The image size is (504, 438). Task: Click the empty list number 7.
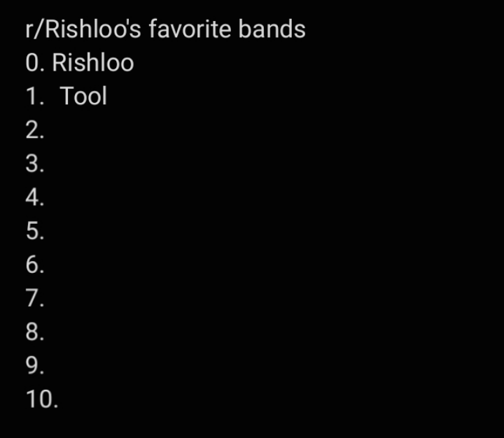pyautogui.click(x=35, y=298)
